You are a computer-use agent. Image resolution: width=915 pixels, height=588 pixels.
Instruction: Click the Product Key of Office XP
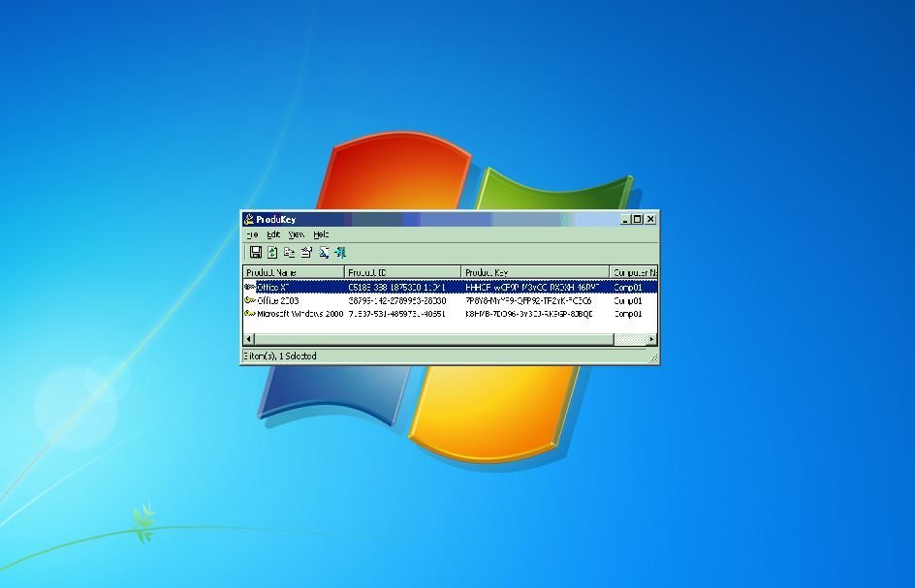click(533, 287)
